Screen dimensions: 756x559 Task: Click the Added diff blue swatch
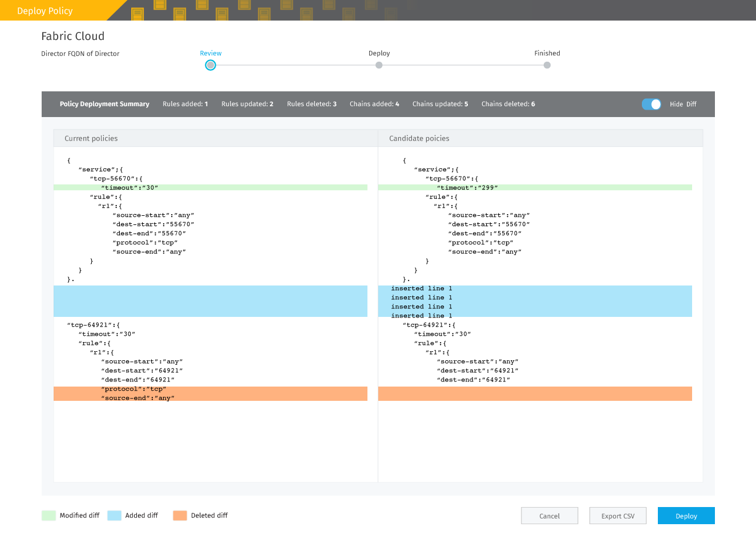pos(114,516)
